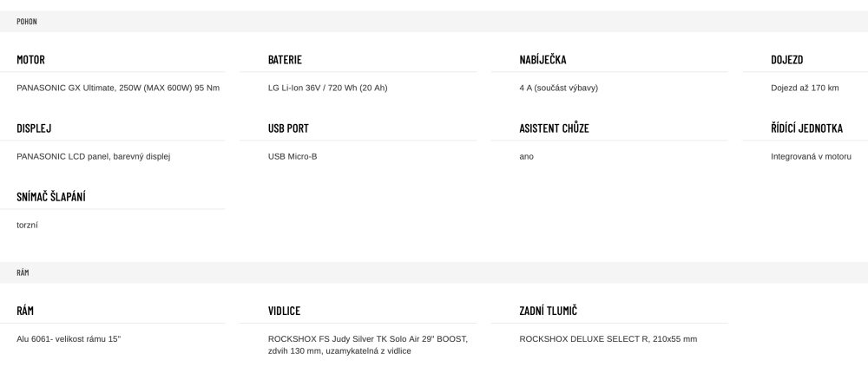Click the USB Micro-B value
The image size is (868, 380).
[293, 156]
